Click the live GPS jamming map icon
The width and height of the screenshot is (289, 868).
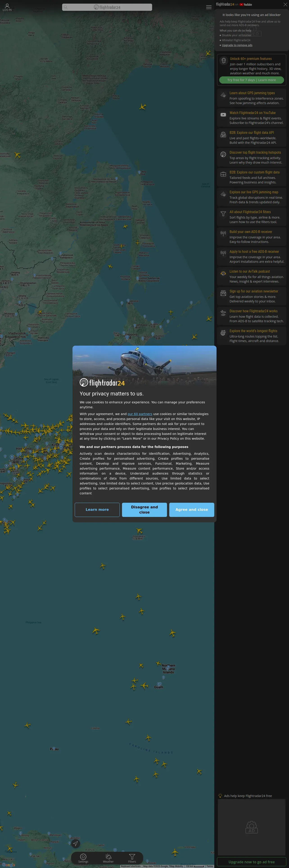(223, 194)
